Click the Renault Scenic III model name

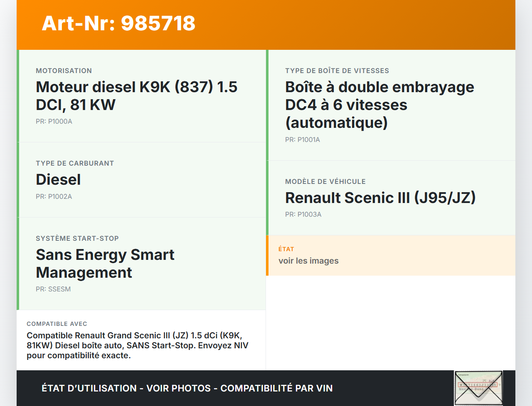click(x=380, y=198)
